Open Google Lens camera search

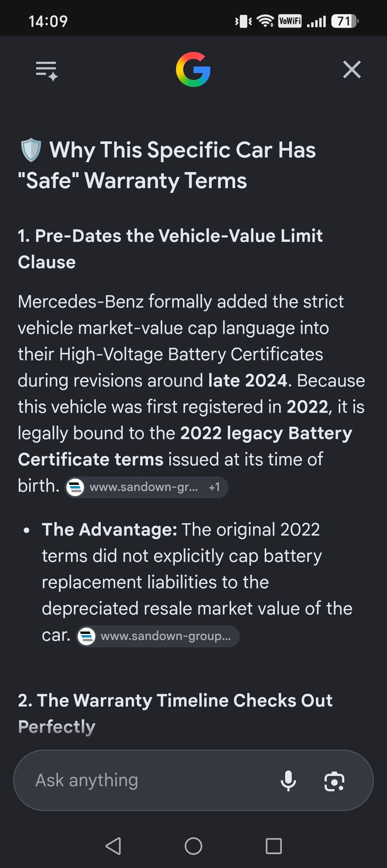tap(334, 781)
